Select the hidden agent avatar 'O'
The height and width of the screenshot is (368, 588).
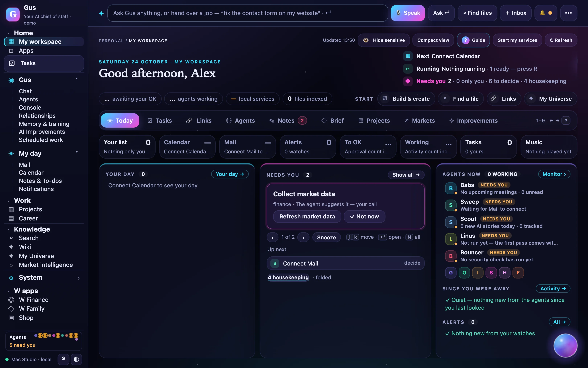click(464, 273)
